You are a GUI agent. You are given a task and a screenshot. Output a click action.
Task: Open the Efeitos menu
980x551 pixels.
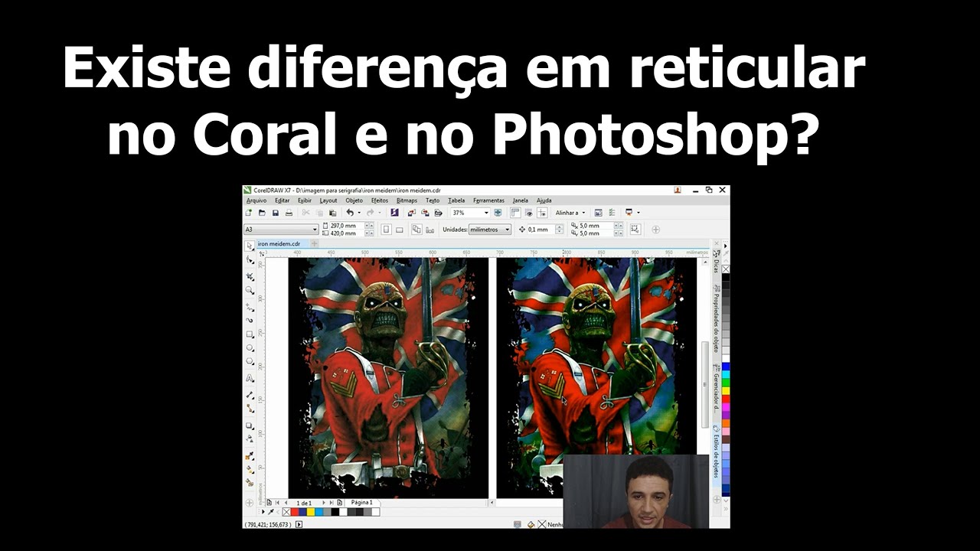click(380, 201)
